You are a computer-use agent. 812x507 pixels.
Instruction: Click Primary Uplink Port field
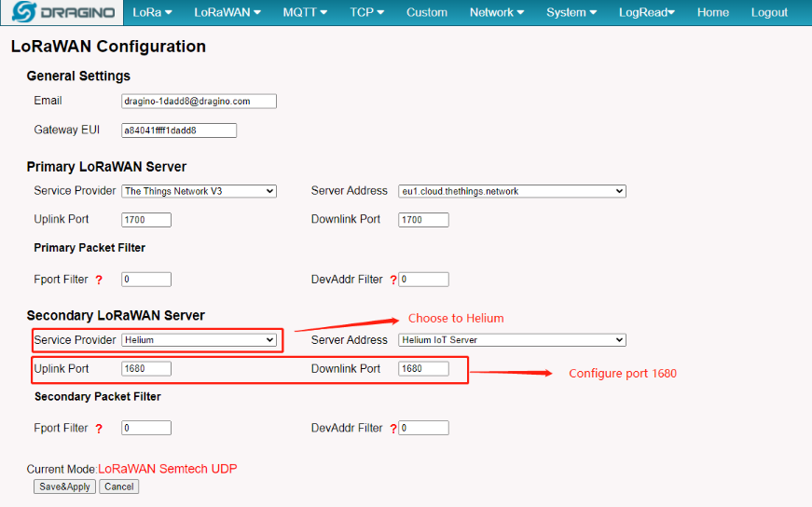click(x=146, y=220)
